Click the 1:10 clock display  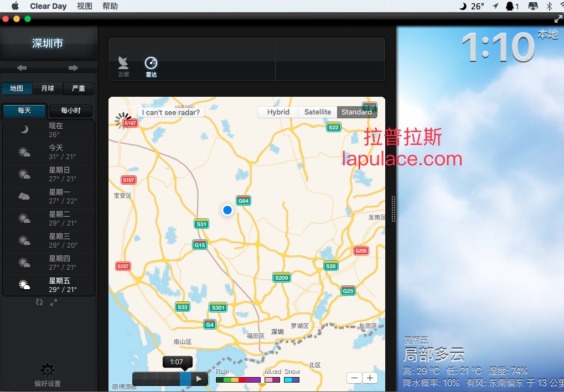(498, 47)
